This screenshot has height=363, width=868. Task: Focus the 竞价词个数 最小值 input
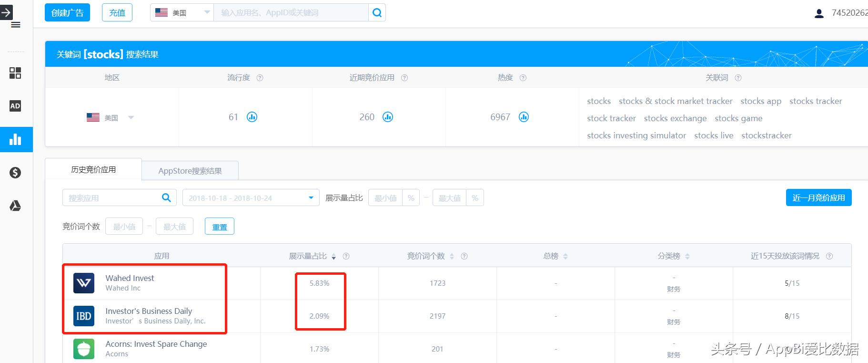124,227
